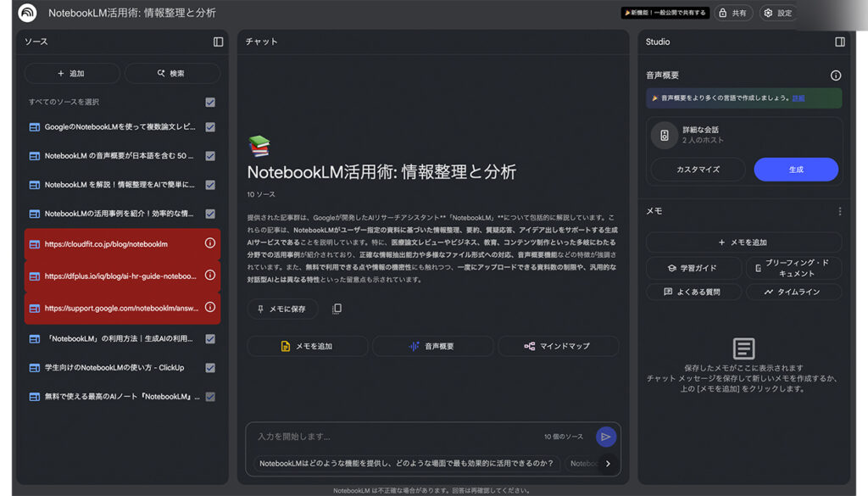Click the 検索 search sources button

point(172,74)
